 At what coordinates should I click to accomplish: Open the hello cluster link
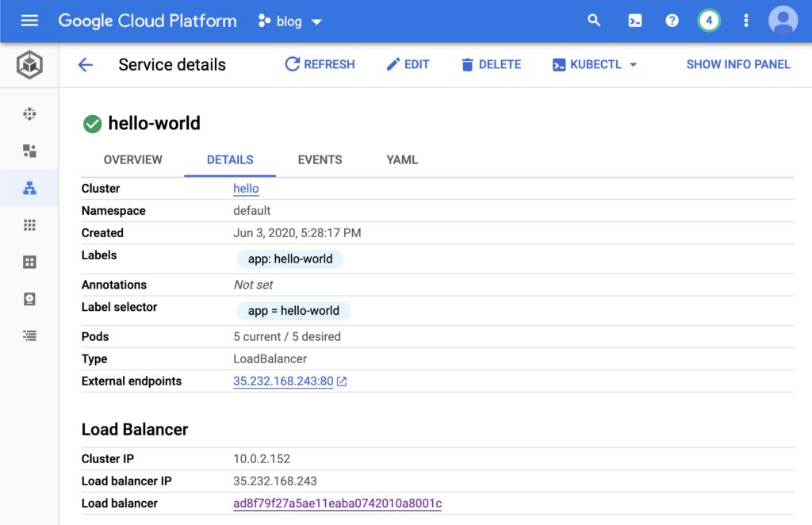[x=246, y=189]
